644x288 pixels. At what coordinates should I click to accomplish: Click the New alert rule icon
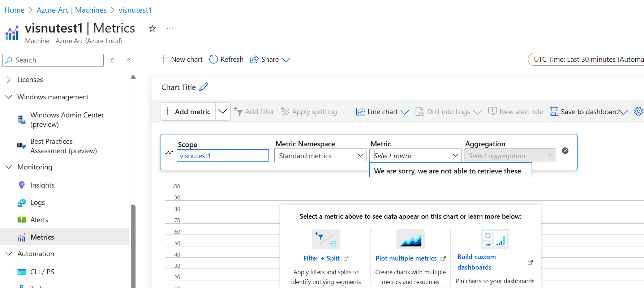coord(492,111)
